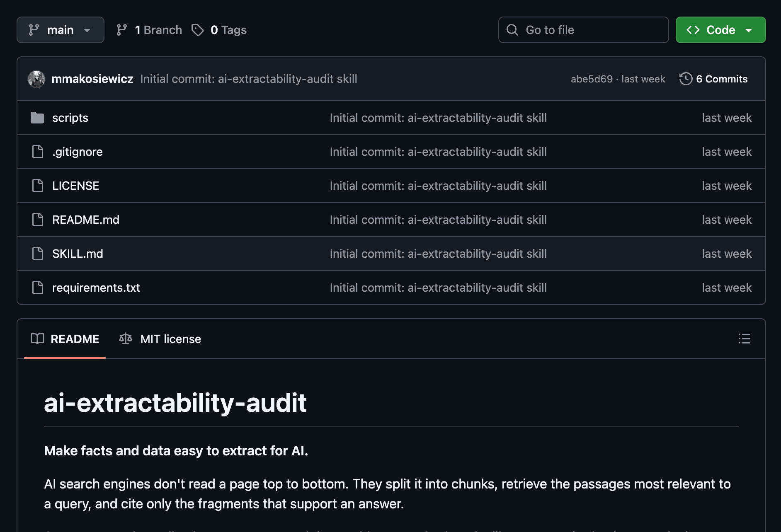Click the ai-extractability-audit heading

point(175,403)
